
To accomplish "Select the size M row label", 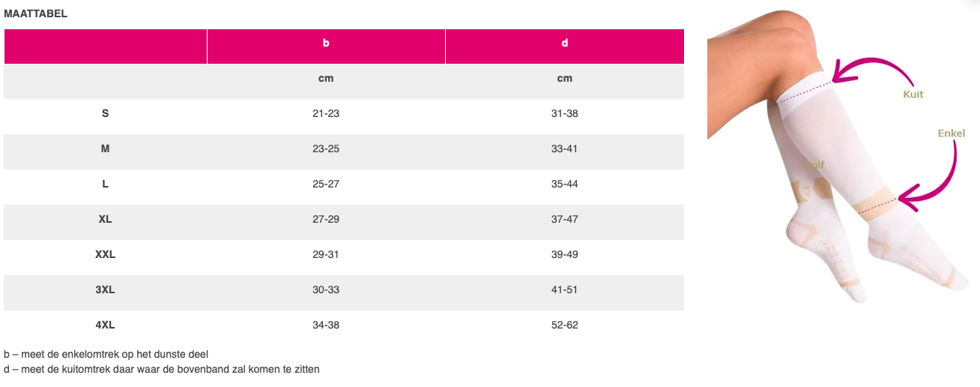I will (x=105, y=149).
